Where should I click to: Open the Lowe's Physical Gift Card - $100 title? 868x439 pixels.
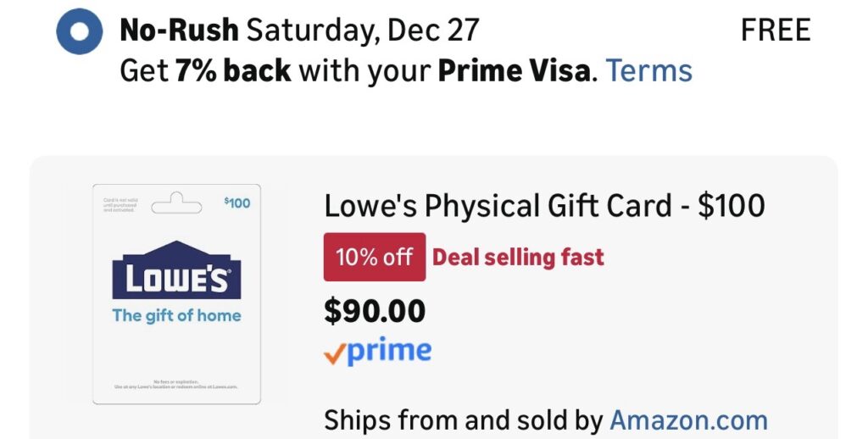tap(544, 206)
